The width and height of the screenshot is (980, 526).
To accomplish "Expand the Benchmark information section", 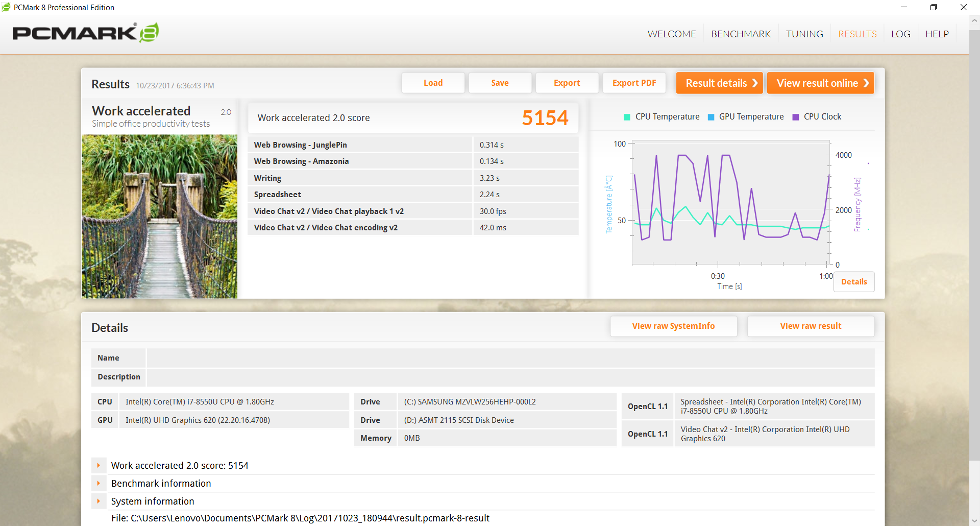I will [x=99, y=484].
